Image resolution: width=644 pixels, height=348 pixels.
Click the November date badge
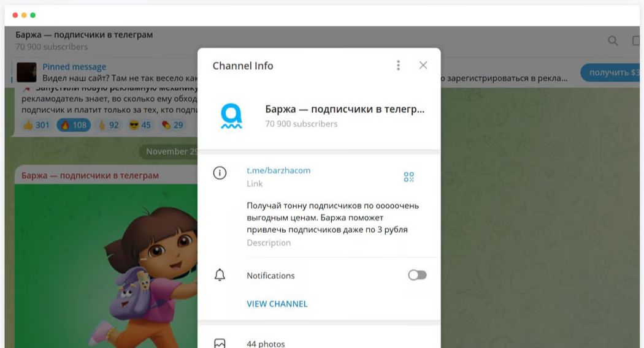pos(170,151)
